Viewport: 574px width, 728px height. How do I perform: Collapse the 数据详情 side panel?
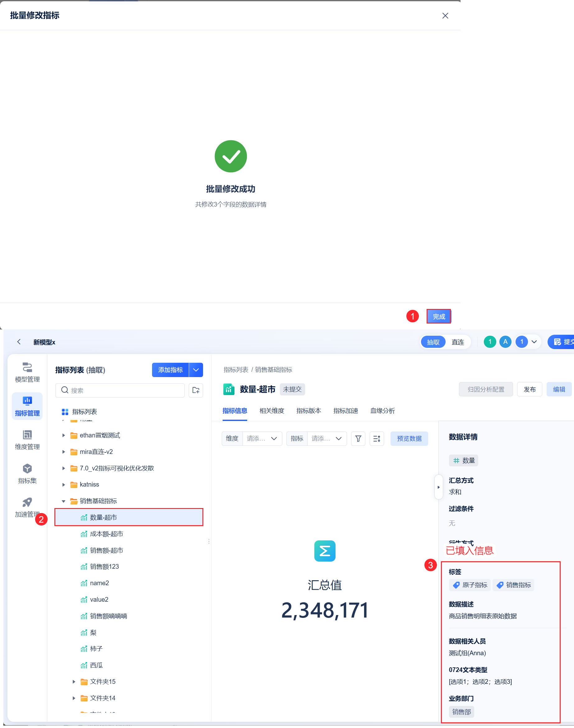point(438,487)
